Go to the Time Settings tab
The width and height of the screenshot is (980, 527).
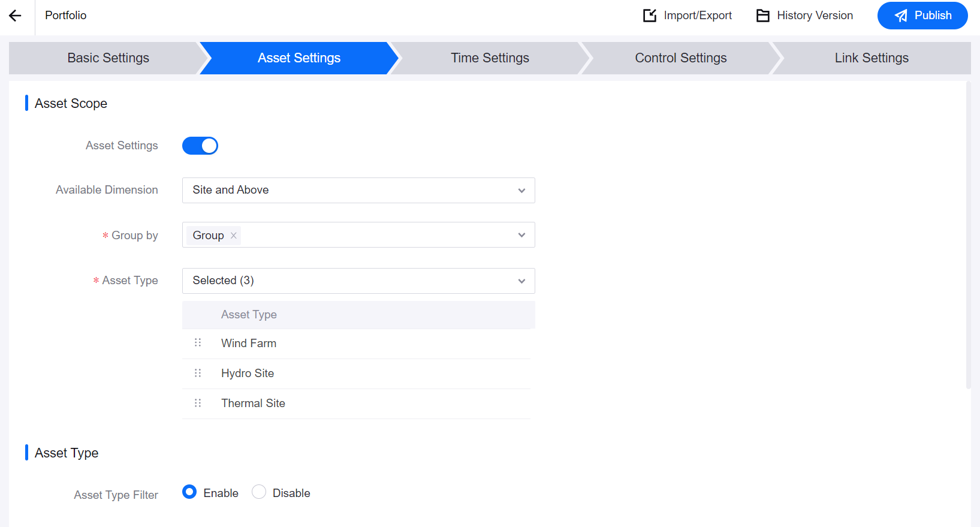click(x=490, y=58)
